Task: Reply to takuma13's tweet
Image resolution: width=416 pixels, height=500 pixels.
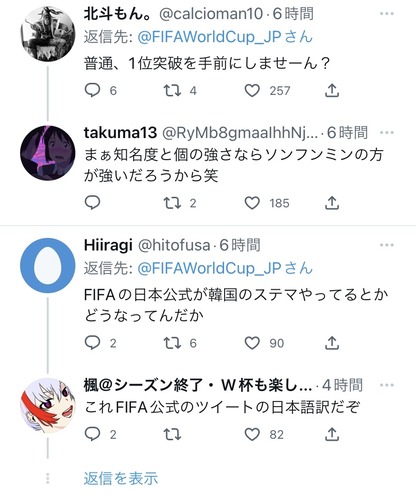Action: point(92,203)
